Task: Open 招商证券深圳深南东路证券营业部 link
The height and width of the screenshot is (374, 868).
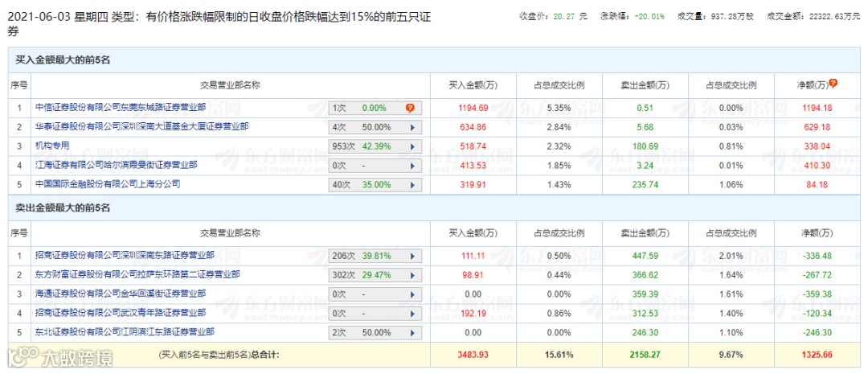Action: pyautogui.click(x=125, y=255)
